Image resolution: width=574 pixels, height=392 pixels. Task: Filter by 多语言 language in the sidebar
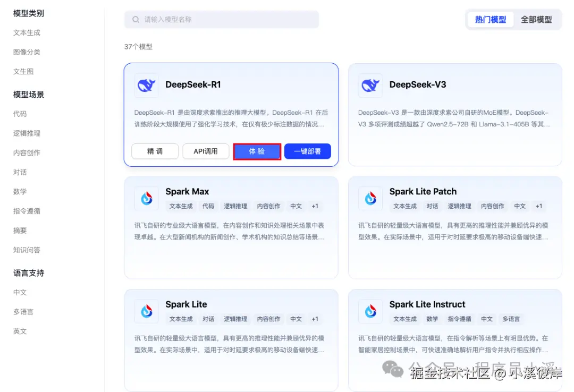point(23,312)
